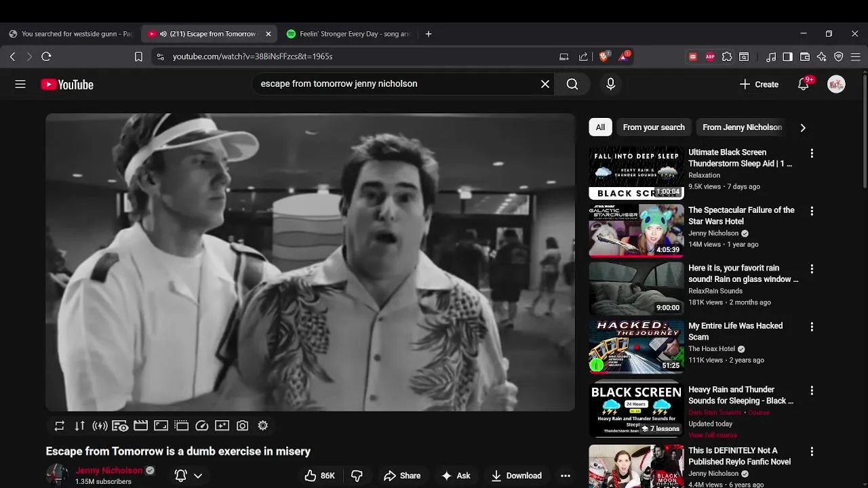Open the video filters sparkle icon

point(222,426)
